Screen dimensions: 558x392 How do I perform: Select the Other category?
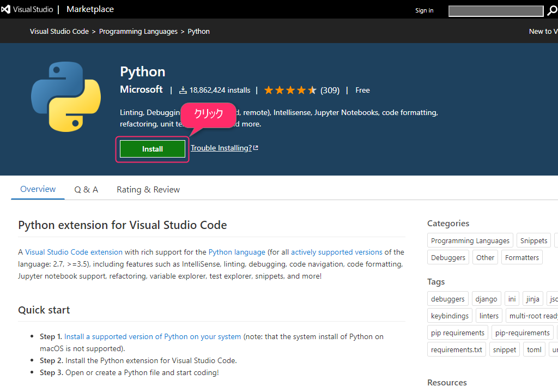[486, 257]
